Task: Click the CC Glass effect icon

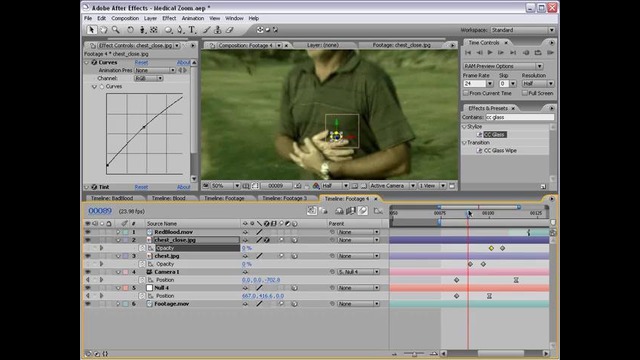Action: (x=479, y=135)
